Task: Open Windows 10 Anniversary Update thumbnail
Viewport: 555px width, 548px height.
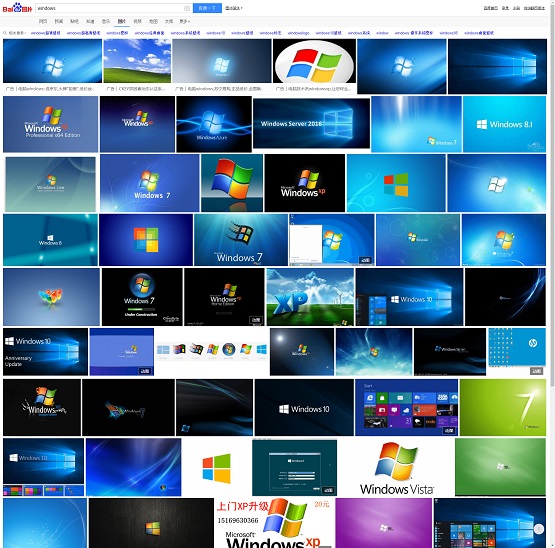Action: pyautogui.click(x=45, y=352)
